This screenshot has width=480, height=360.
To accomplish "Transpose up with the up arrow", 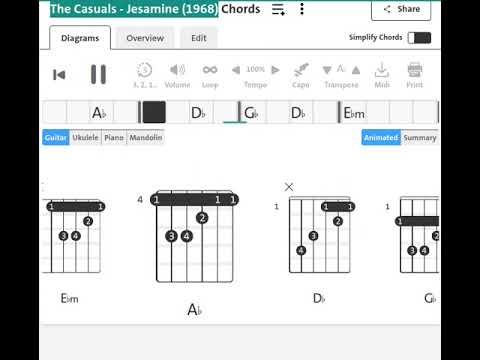I will 356,70.
